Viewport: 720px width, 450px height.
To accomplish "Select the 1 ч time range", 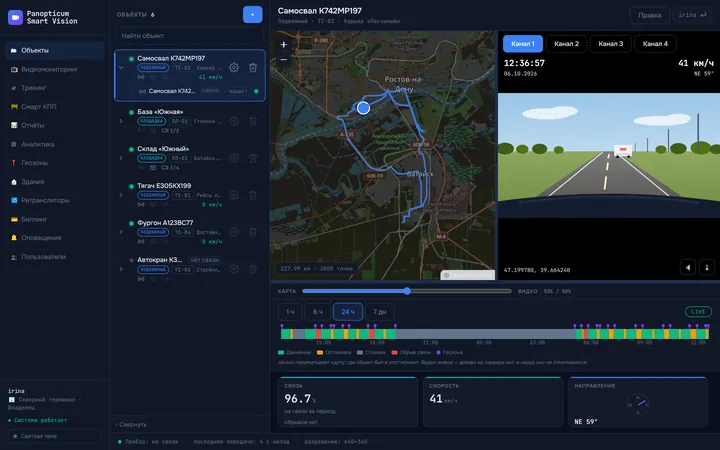I will tap(290, 312).
